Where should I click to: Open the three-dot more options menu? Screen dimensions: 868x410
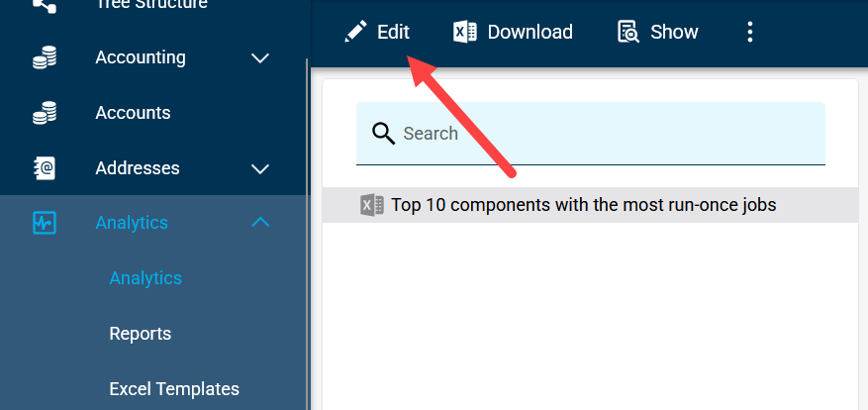(749, 32)
